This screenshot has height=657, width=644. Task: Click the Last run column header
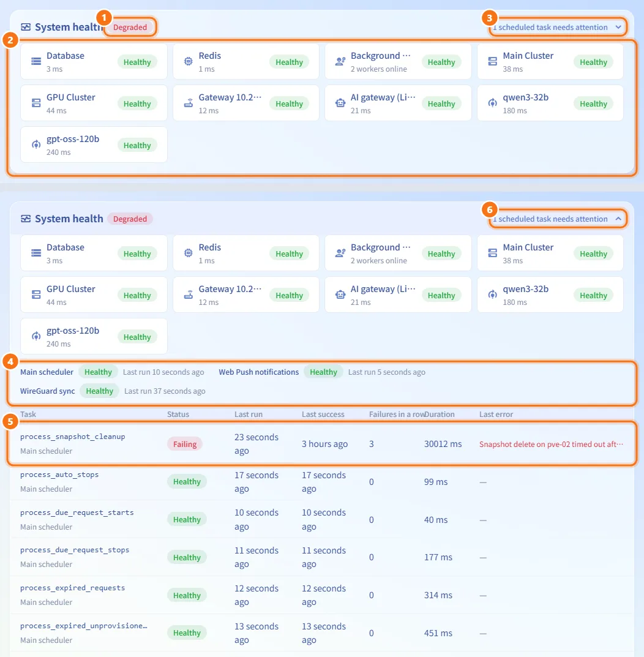tap(249, 415)
